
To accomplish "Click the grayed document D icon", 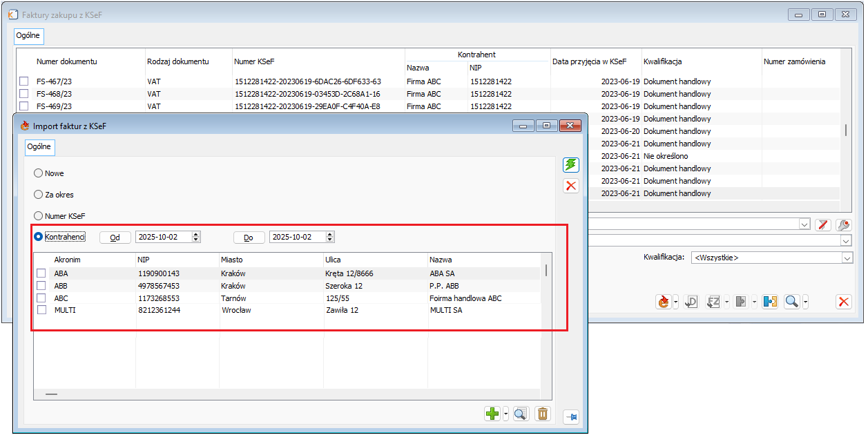I will click(x=691, y=302).
